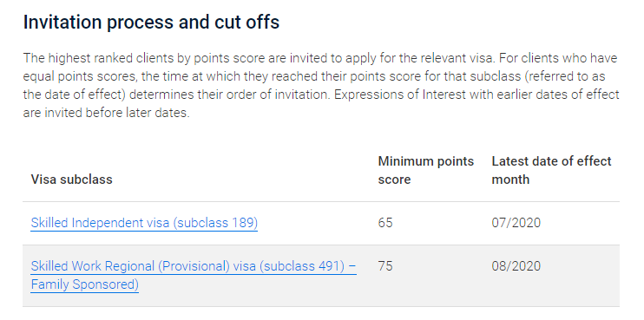The height and width of the screenshot is (320, 644).
Task: Click the 'Invitation process and cut offs' heading
Action: point(151,23)
